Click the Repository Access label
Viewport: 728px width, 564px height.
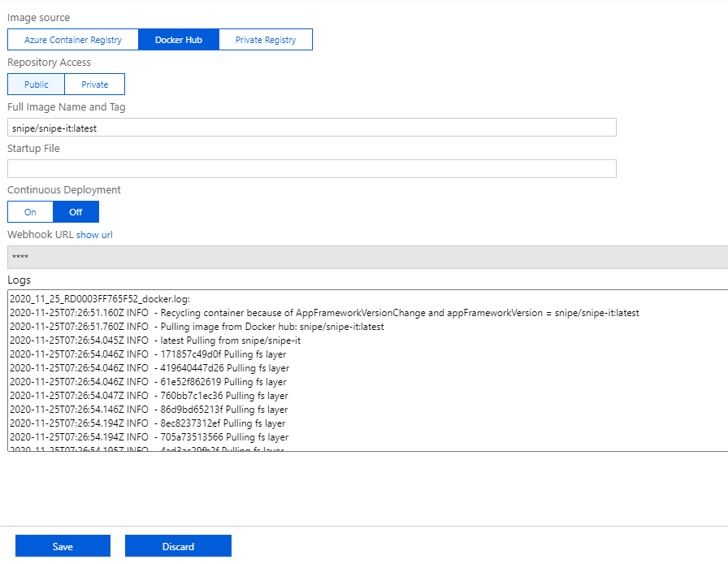coord(50,63)
